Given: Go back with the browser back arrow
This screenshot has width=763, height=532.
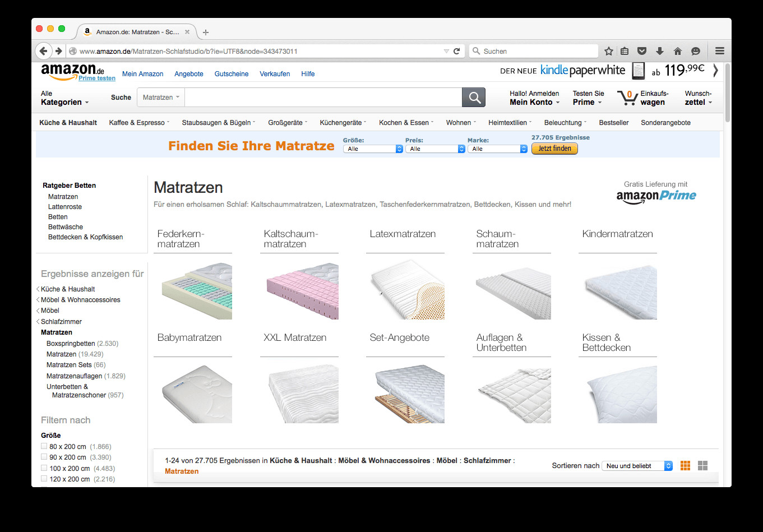Looking at the screenshot, I should click(44, 51).
